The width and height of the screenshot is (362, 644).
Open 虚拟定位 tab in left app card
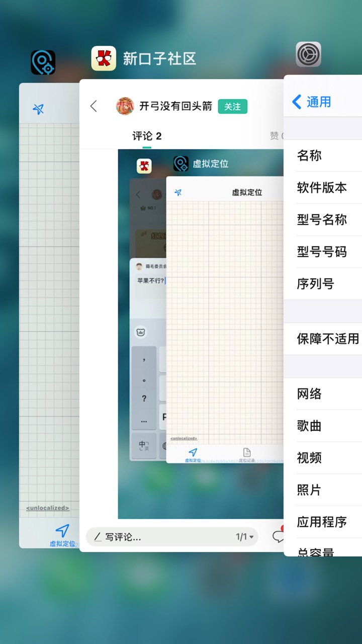tap(62, 535)
